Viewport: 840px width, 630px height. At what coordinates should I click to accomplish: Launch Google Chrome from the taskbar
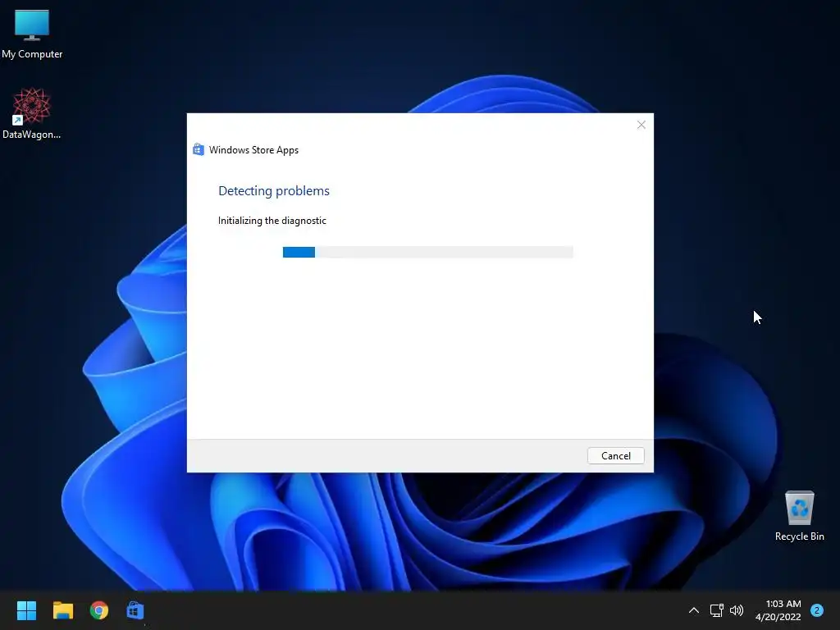(99, 610)
